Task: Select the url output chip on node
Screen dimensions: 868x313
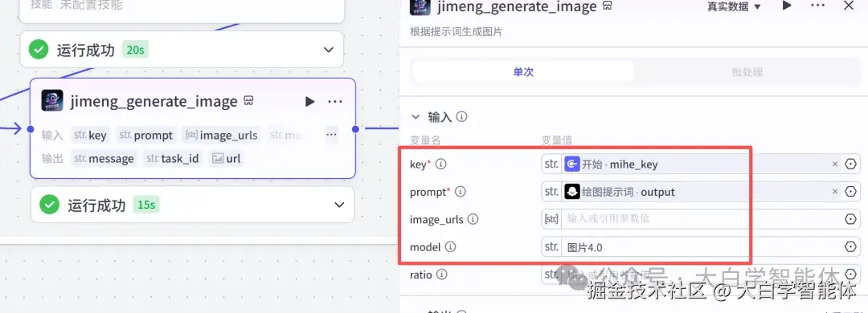Action: point(227,159)
